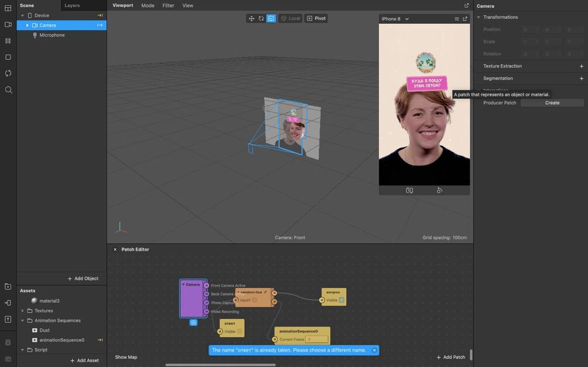
Task: Open the bug report sidebar icon
Action: (x=8, y=342)
